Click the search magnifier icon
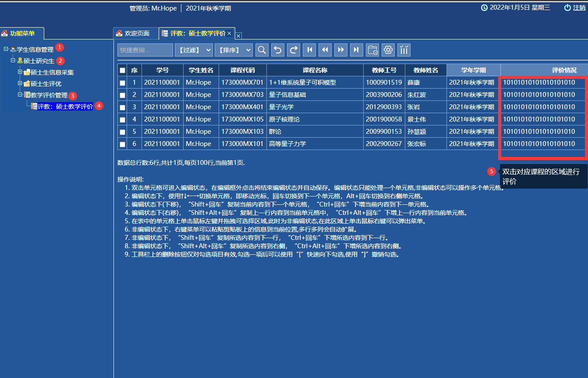The image size is (588, 378). point(262,50)
